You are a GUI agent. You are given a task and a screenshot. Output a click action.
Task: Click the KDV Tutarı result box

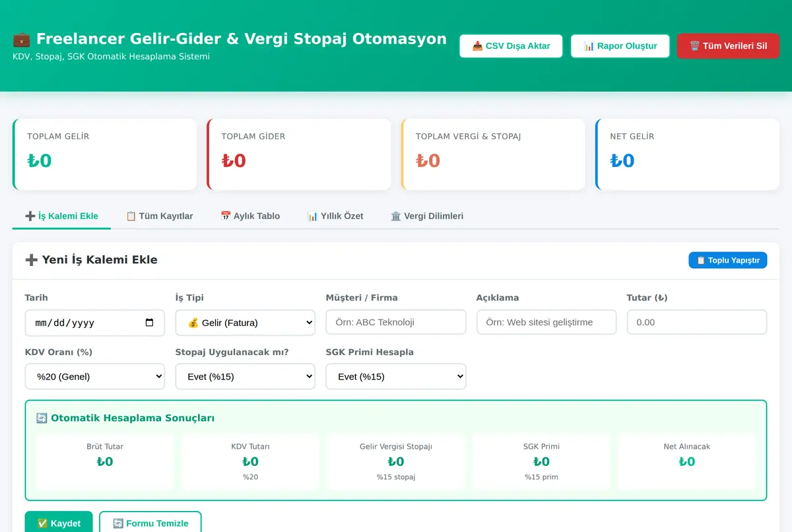point(250,461)
